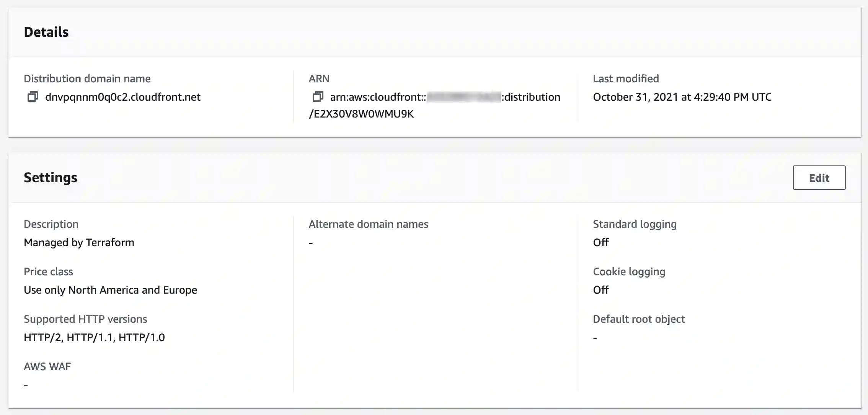Click the Description label
Image resolution: width=868 pixels, height=415 pixels.
tap(51, 224)
